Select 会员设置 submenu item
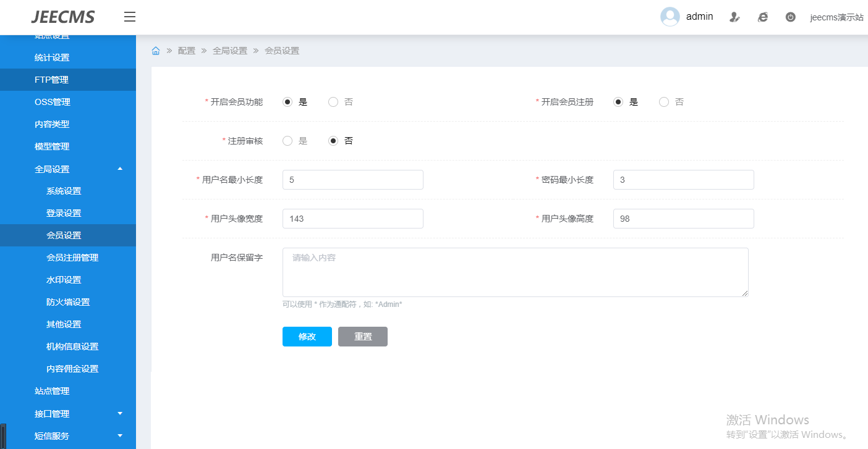868x449 pixels. (68, 235)
